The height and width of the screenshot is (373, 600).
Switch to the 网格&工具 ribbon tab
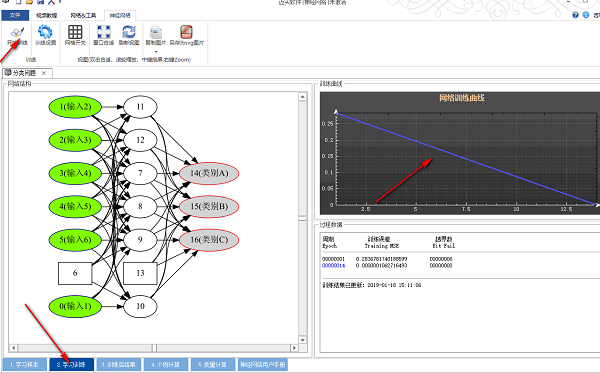coord(83,15)
